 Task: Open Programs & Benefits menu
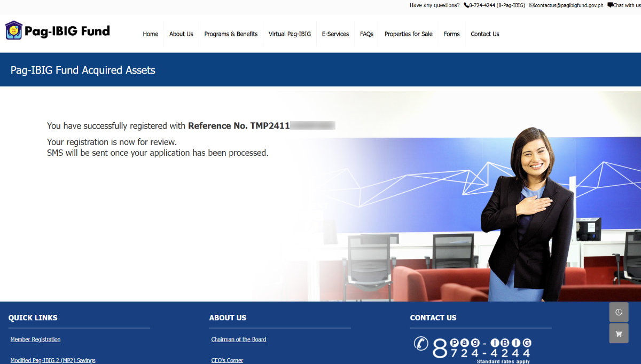(x=231, y=34)
